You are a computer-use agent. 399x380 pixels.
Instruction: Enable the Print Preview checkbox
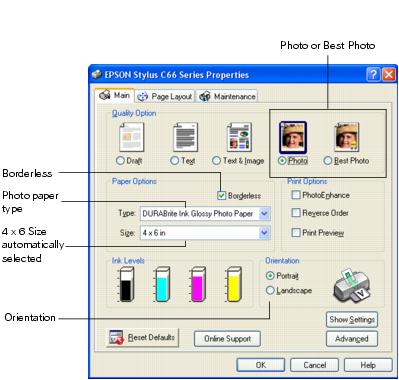coord(296,232)
